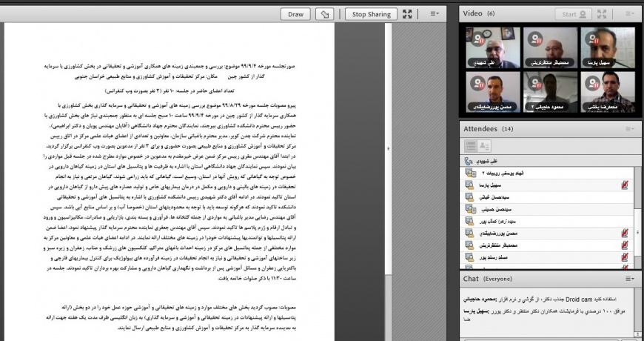
Task: Switch to attendee status view
Action: (484, 145)
